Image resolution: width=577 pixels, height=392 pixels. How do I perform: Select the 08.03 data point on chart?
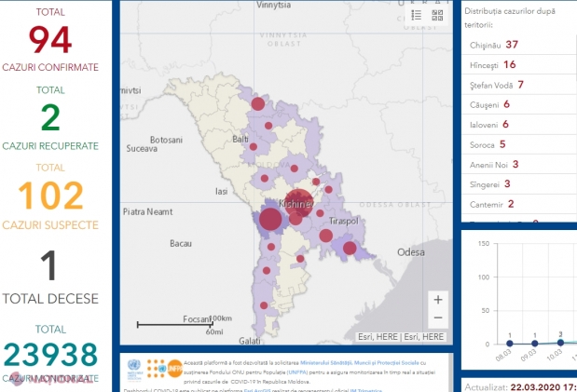pos(509,344)
